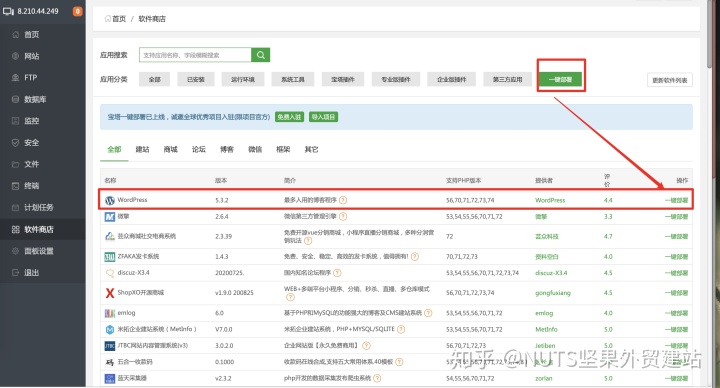The height and width of the screenshot is (388, 720).
Task: Click 更新软件列表 button
Action: click(x=670, y=80)
